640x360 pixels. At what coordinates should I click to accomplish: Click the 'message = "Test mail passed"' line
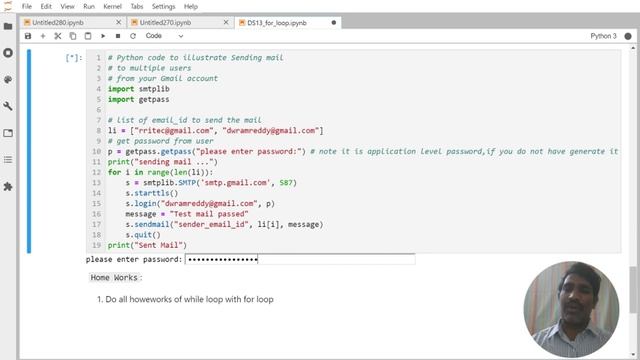point(187,214)
